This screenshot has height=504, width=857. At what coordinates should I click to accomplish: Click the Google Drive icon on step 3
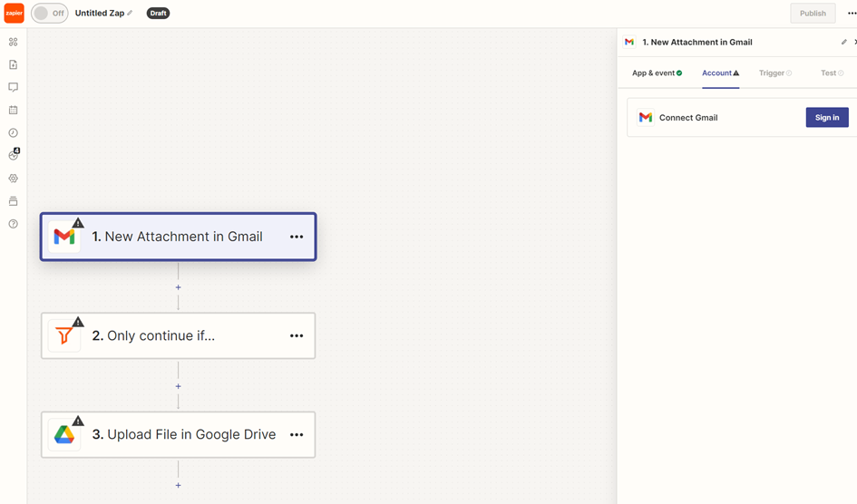point(64,434)
